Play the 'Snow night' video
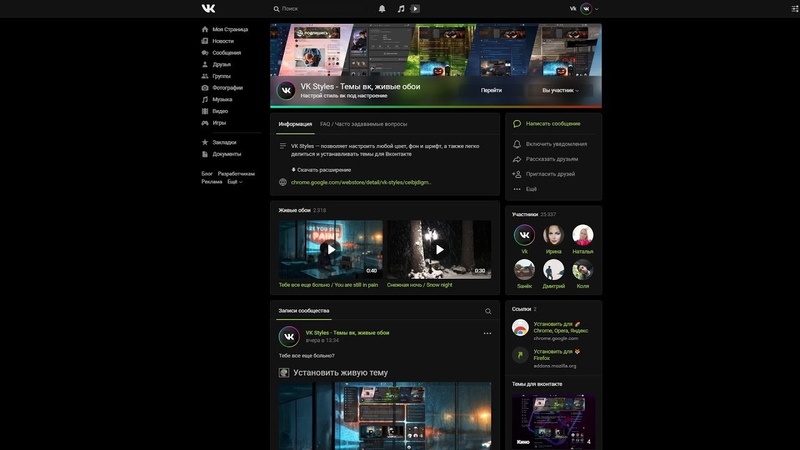Image resolution: width=800 pixels, height=450 pixels. coord(438,249)
